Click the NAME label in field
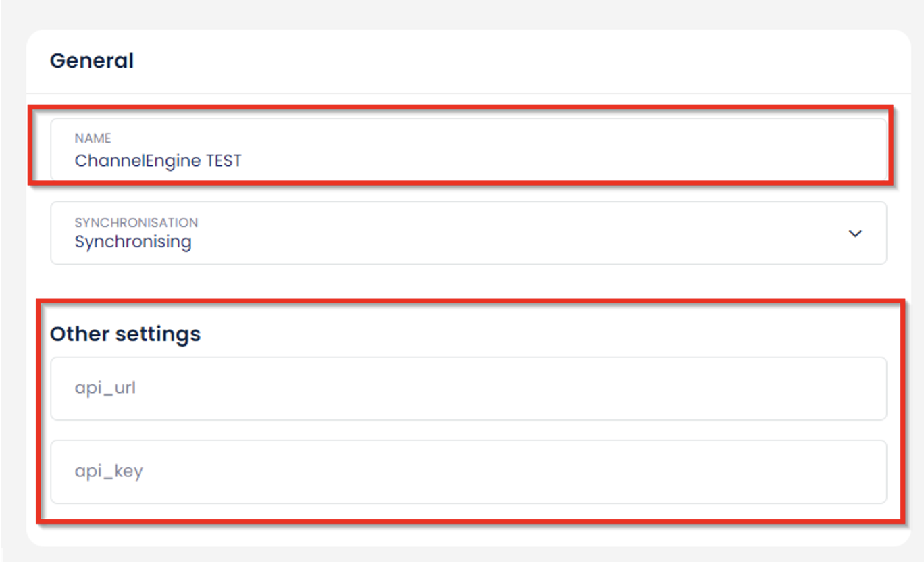This screenshot has height=562, width=924. pyautogui.click(x=93, y=138)
